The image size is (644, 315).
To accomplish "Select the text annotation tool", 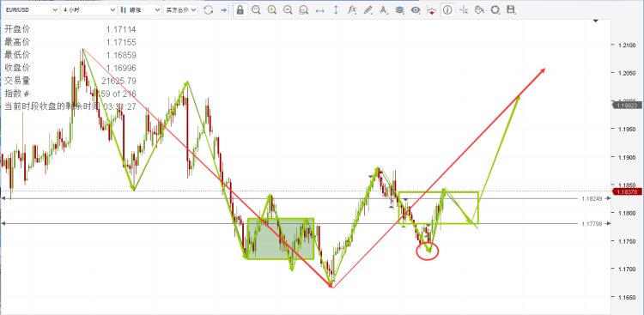I will (x=384, y=10).
